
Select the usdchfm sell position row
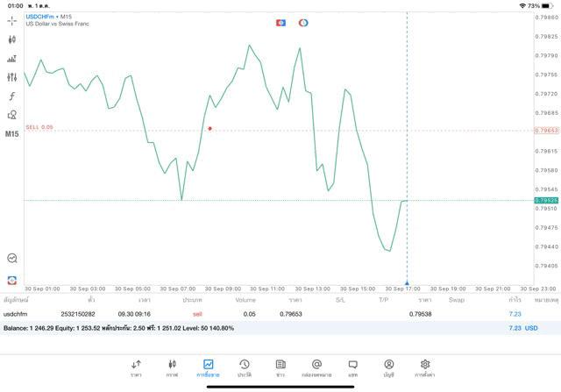(263, 313)
